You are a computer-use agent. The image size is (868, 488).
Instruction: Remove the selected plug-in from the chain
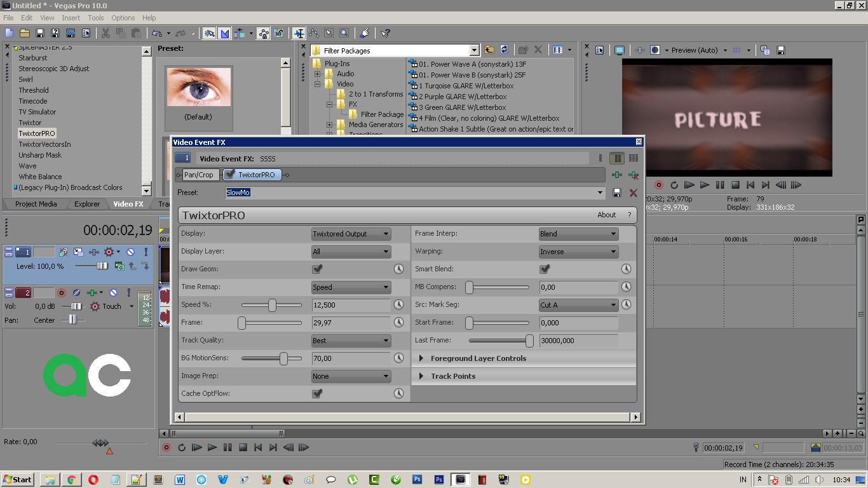634,175
